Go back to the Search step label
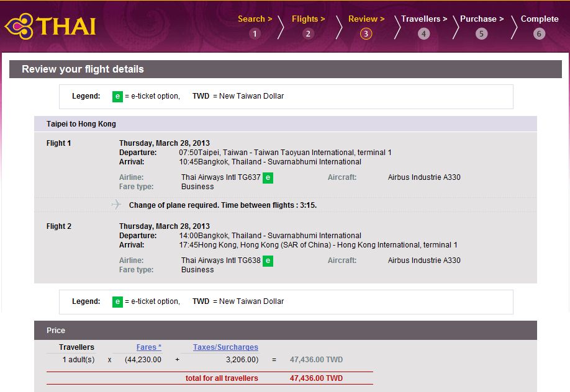Screen dimensions: 570x392 [255, 19]
